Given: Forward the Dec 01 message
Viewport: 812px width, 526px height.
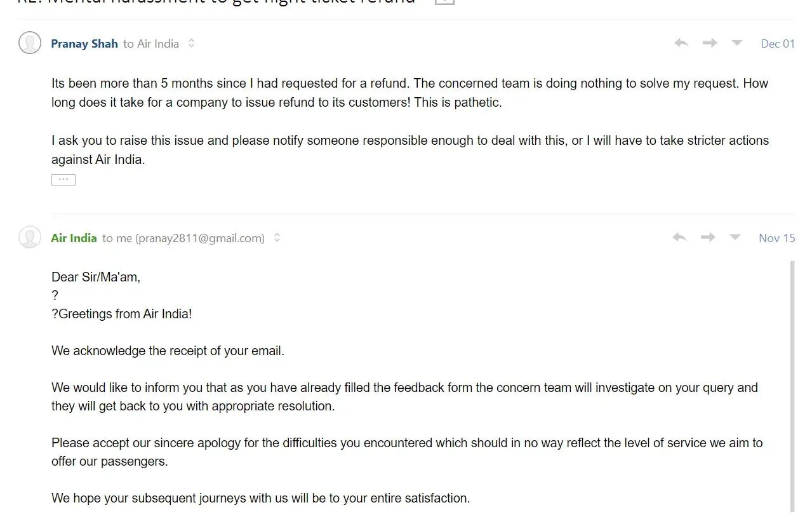Looking at the screenshot, I should tap(710, 43).
